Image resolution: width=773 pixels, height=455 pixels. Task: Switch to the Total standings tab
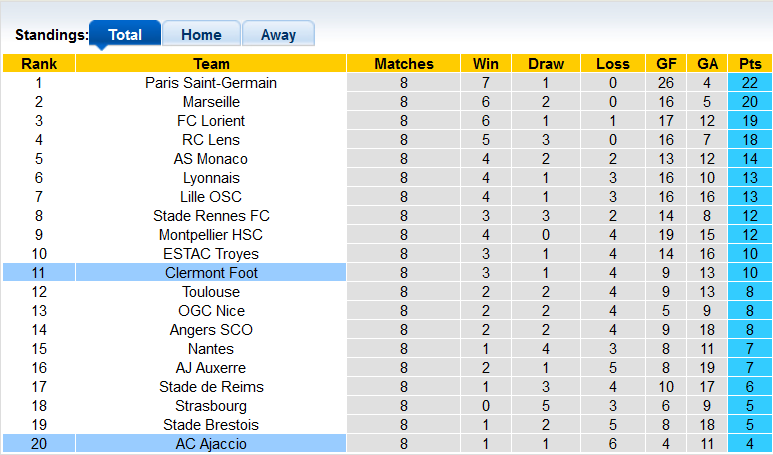click(124, 34)
